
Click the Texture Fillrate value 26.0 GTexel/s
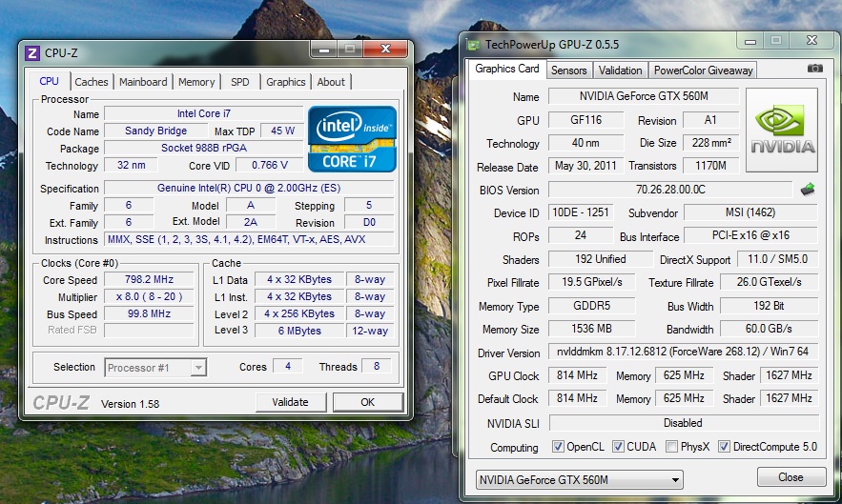click(x=769, y=282)
